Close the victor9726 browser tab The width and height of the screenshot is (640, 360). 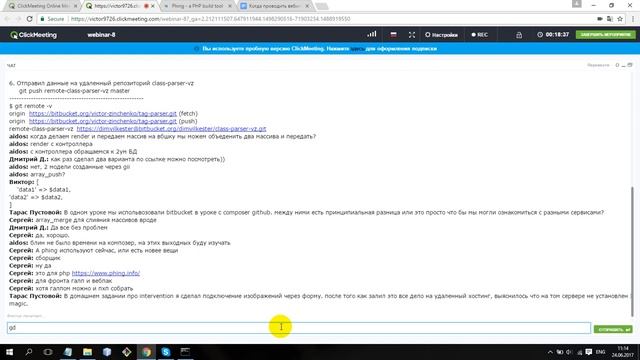click(x=153, y=6)
